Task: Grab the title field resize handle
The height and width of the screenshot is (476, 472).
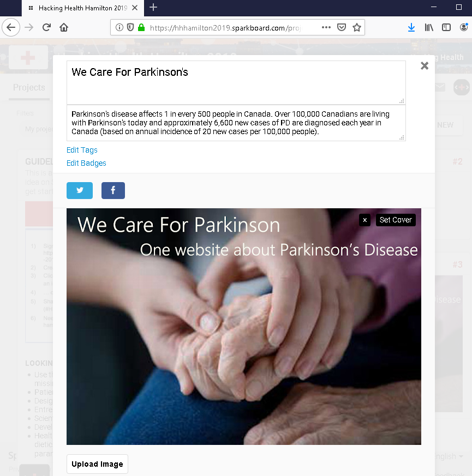Action: coord(402,101)
